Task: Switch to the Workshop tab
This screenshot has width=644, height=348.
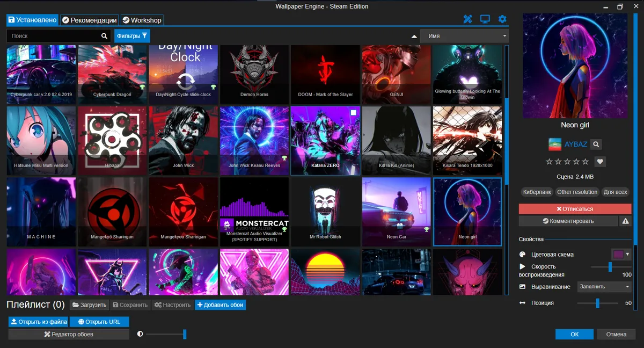Action: pos(142,20)
